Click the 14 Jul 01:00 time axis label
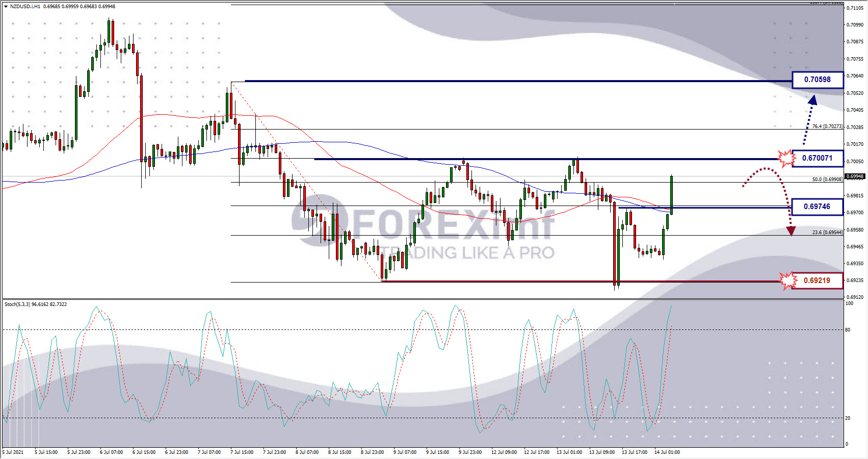The height and width of the screenshot is (459, 868). click(x=667, y=452)
